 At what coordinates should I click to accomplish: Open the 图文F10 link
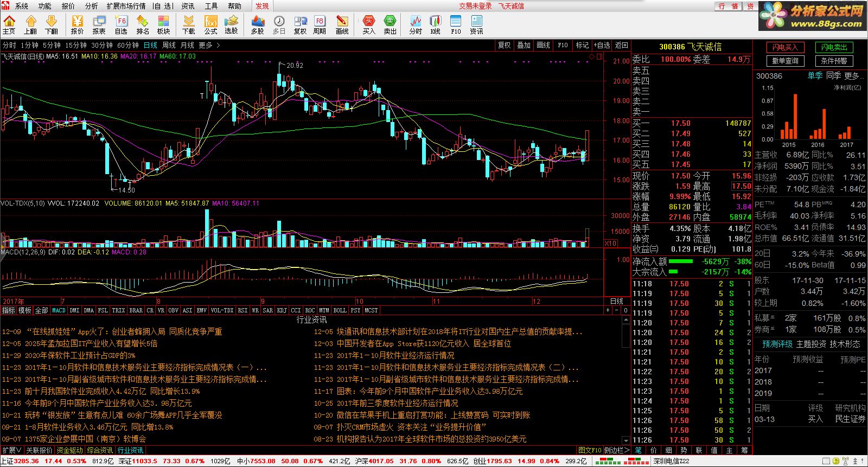tap(590, 450)
